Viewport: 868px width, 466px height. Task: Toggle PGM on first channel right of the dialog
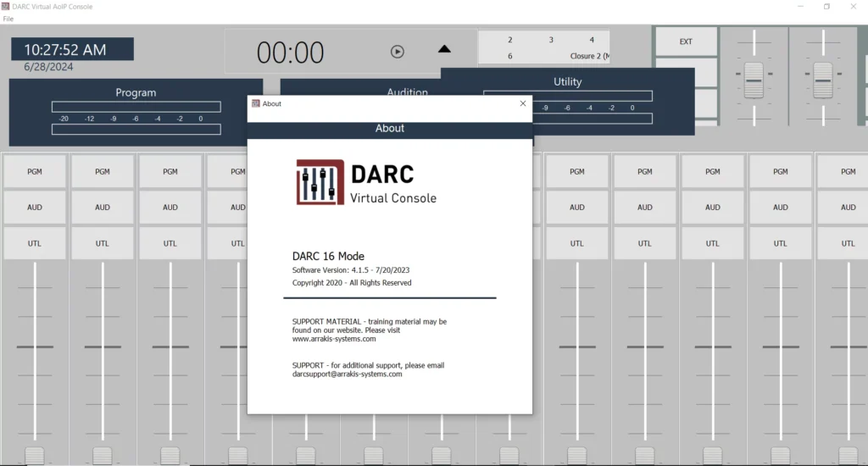(x=576, y=171)
